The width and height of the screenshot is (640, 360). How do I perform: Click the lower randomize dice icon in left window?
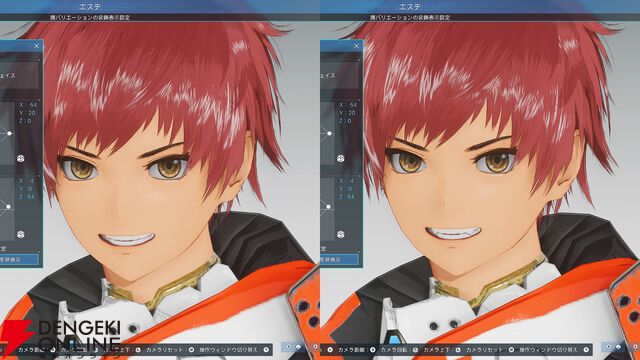[x=20, y=234]
